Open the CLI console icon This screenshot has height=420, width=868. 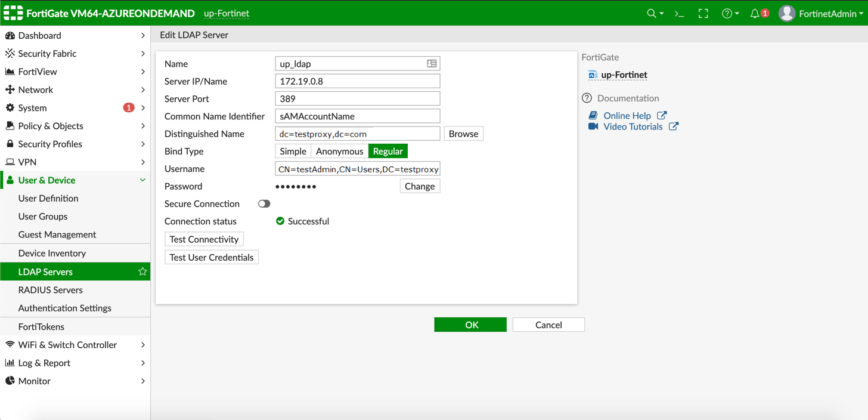pos(679,13)
